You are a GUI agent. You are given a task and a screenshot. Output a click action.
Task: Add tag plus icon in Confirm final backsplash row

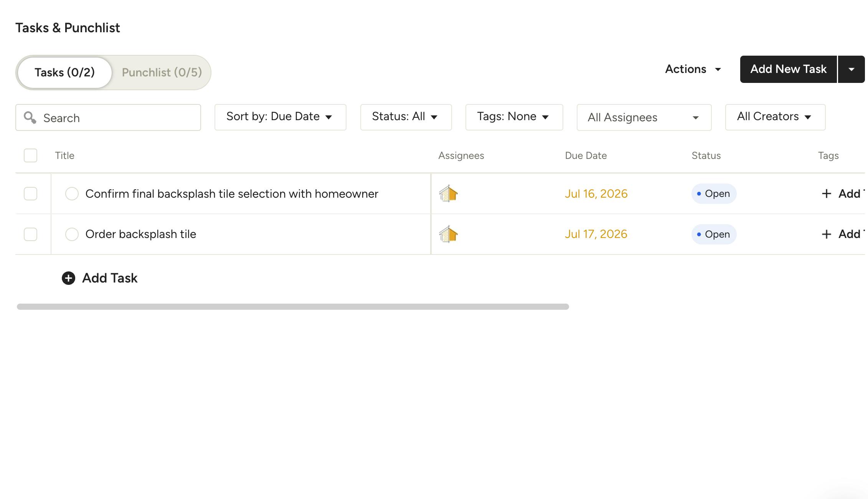click(827, 193)
